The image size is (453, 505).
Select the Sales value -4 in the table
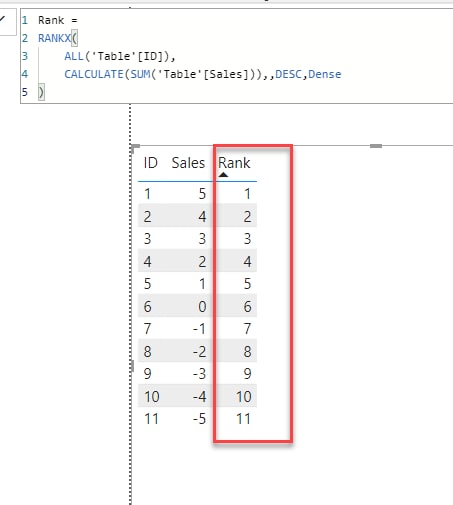(199, 397)
